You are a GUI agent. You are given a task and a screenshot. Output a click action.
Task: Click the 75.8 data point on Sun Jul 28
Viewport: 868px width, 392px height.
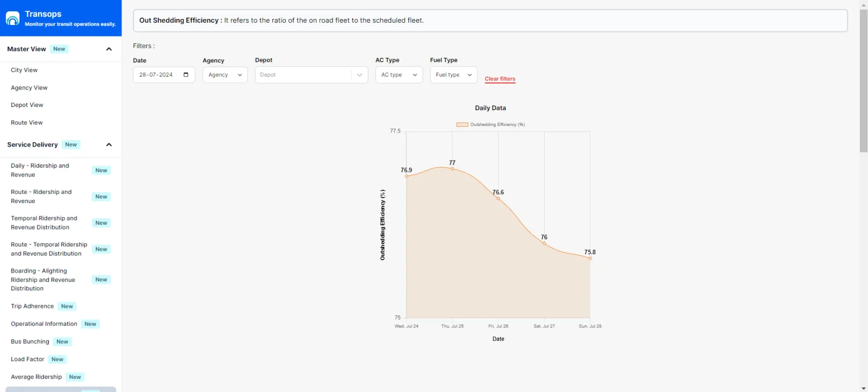click(x=590, y=258)
